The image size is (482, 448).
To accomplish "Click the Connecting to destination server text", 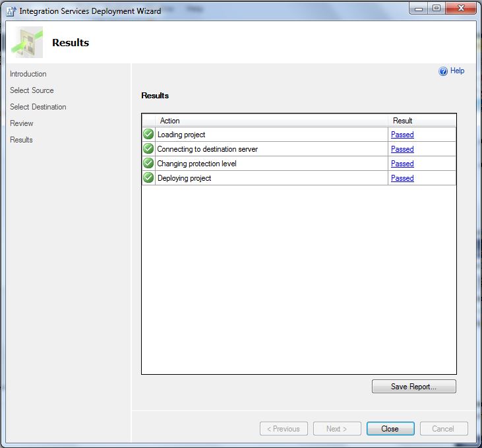I will [x=208, y=149].
